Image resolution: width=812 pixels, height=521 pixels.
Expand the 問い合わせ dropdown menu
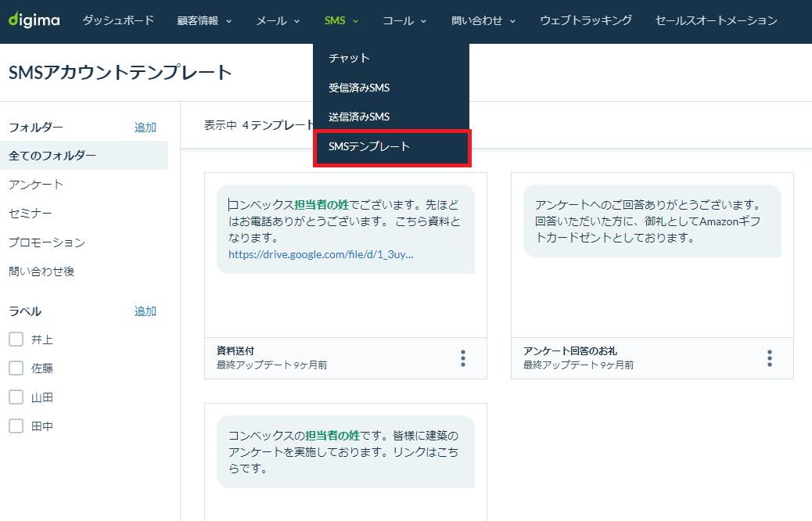pyautogui.click(x=483, y=20)
